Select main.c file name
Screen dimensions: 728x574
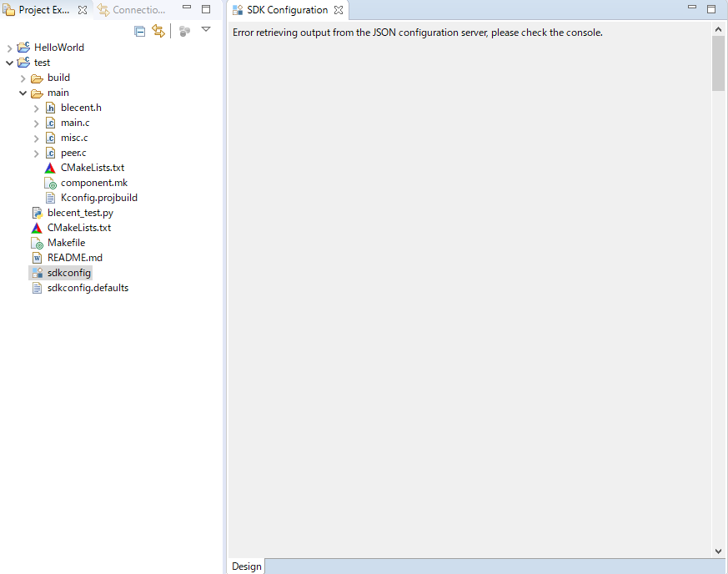click(75, 123)
